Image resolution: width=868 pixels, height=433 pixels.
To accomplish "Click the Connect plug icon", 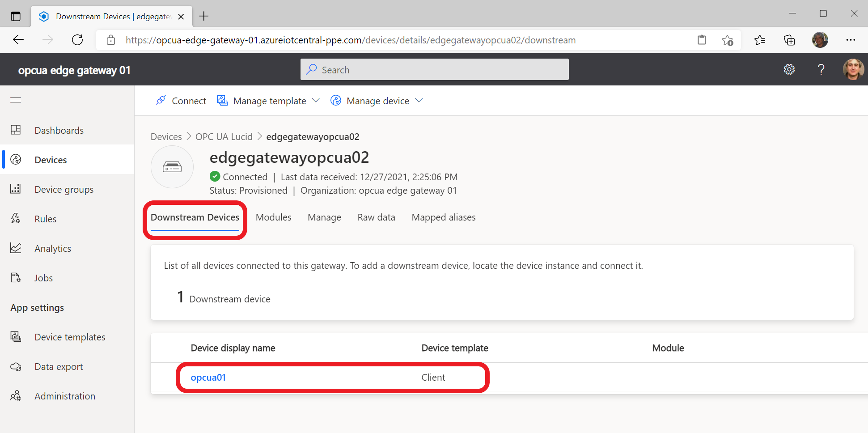I will click(x=161, y=100).
